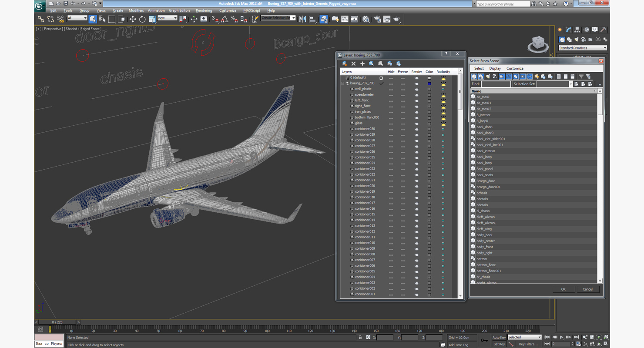644x348 pixels.
Task: Activate the Select Object tool
Action: point(93,19)
